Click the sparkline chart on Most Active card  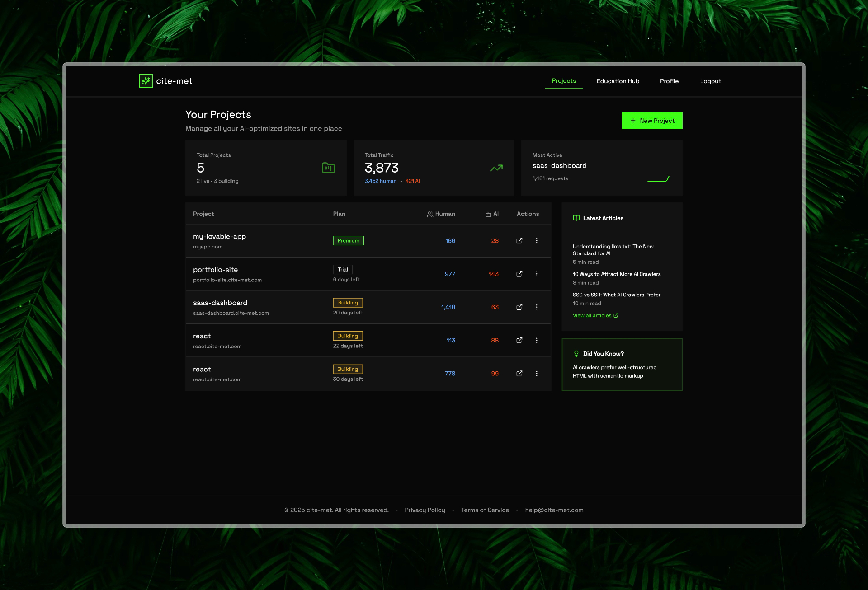(658, 178)
